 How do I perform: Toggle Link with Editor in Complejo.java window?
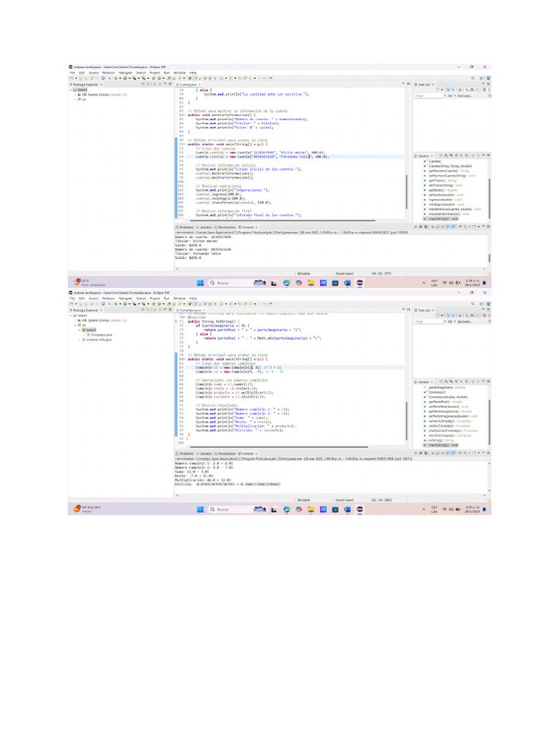pos(149,310)
